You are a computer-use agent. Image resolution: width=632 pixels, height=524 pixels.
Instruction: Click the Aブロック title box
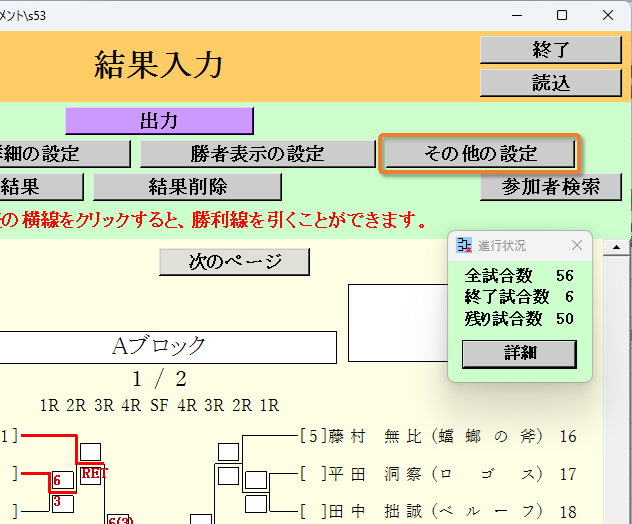click(x=168, y=347)
